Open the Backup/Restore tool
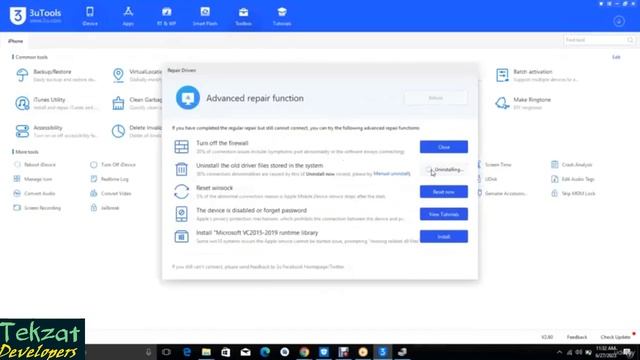The image size is (640, 360). pos(56,75)
